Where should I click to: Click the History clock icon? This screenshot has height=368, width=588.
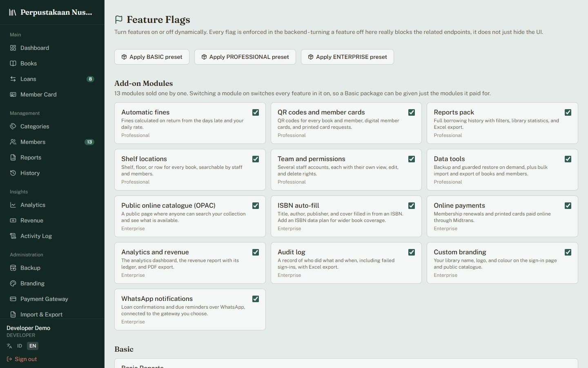(x=13, y=173)
